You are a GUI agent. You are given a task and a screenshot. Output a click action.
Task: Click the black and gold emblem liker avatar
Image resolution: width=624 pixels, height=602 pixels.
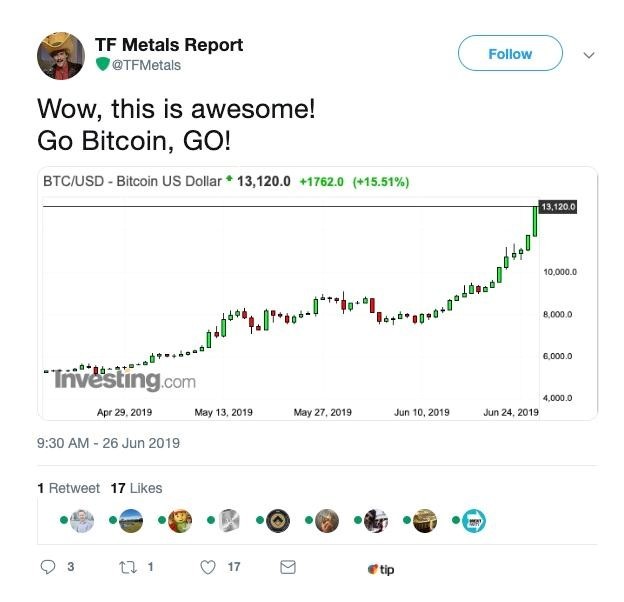tap(278, 520)
